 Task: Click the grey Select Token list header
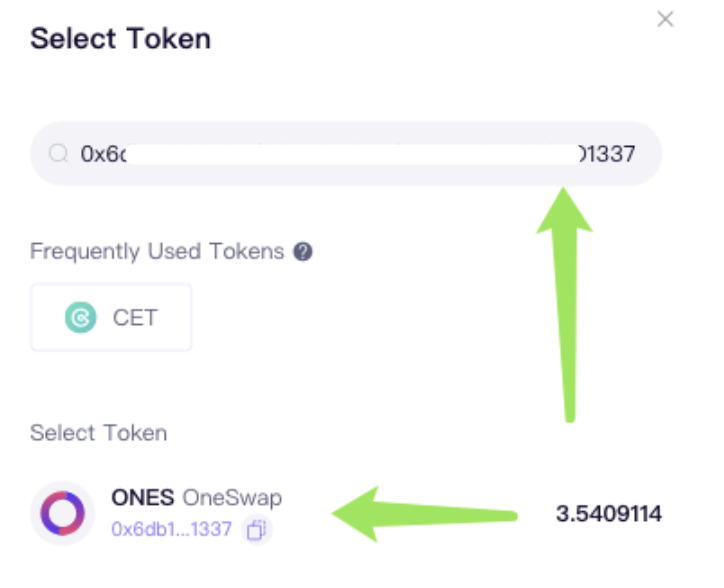[98, 433]
